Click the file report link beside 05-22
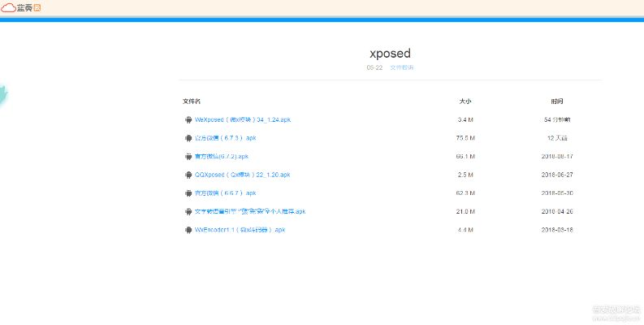Image resolution: width=644 pixels, height=325 pixels. pos(402,67)
